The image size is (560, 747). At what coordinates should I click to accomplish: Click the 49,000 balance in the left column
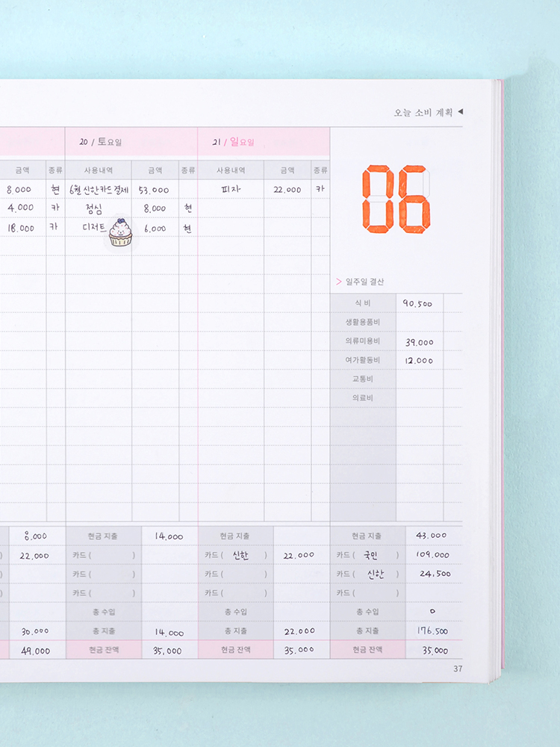(35, 651)
